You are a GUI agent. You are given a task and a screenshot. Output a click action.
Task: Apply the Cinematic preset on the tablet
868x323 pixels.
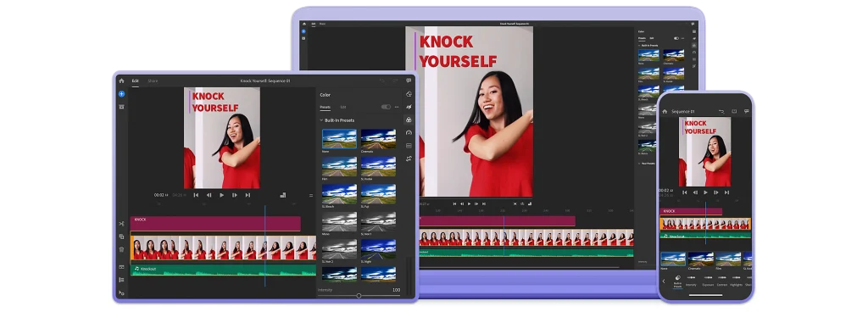tap(378, 138)
